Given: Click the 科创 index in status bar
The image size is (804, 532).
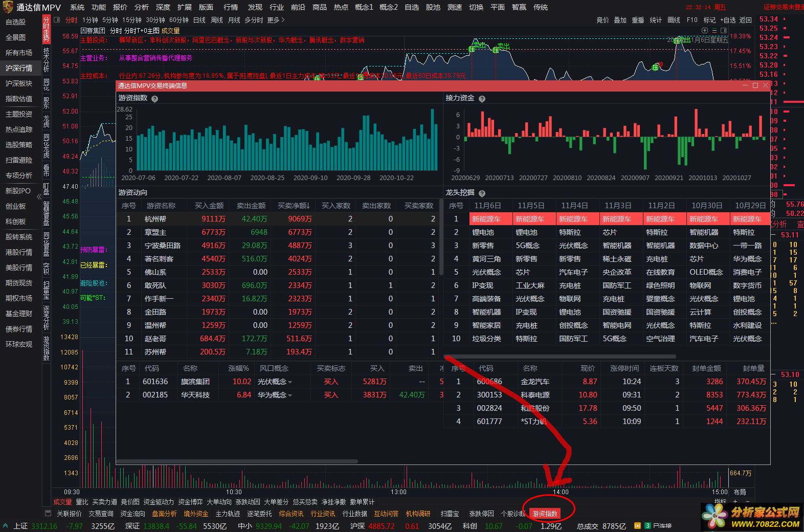Looking at the screenshot, I should [470, 526].
